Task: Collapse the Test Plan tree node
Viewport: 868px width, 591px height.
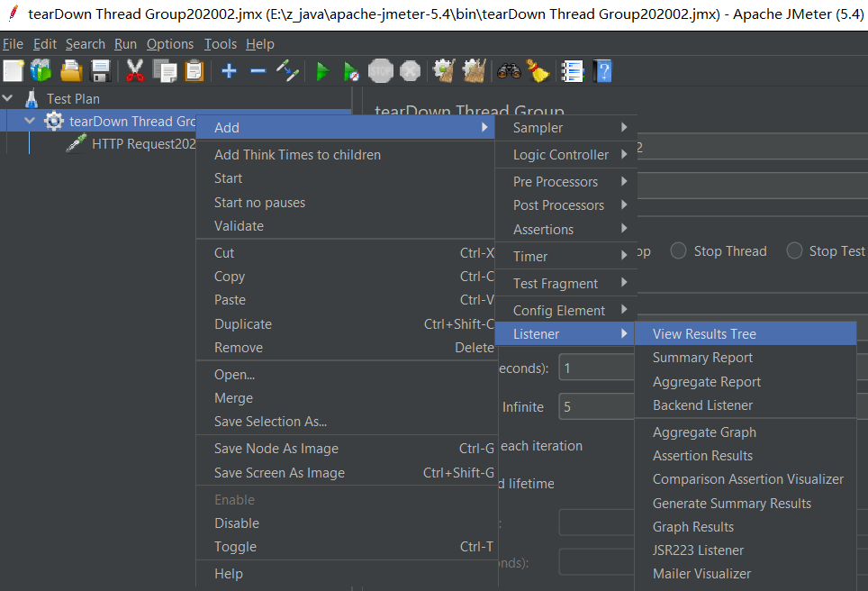Action: [x=8, y=98]
